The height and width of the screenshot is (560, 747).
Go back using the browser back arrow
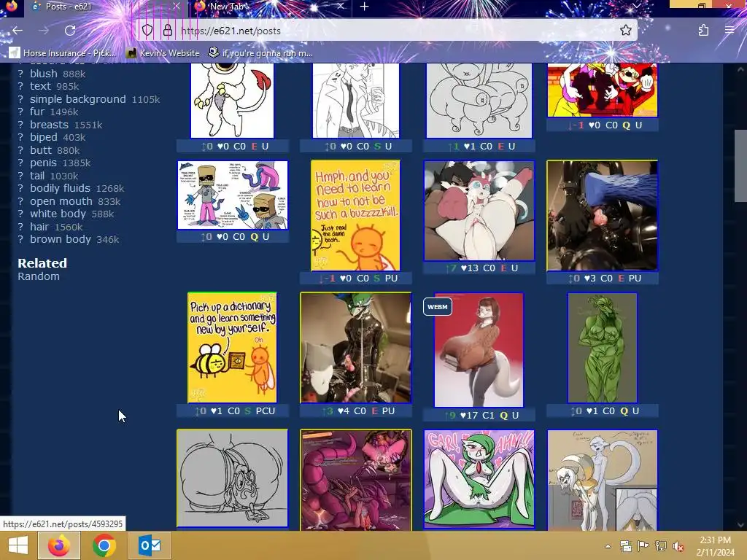pos(18,31)
